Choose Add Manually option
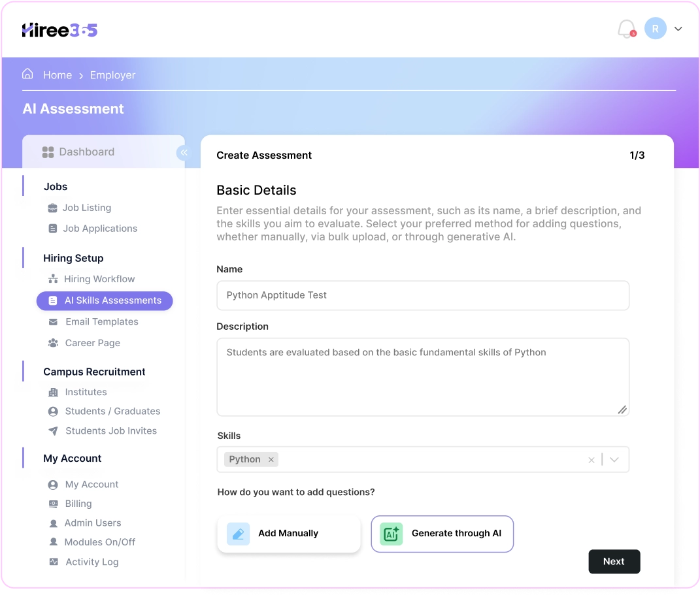 [x=289, y=534]
